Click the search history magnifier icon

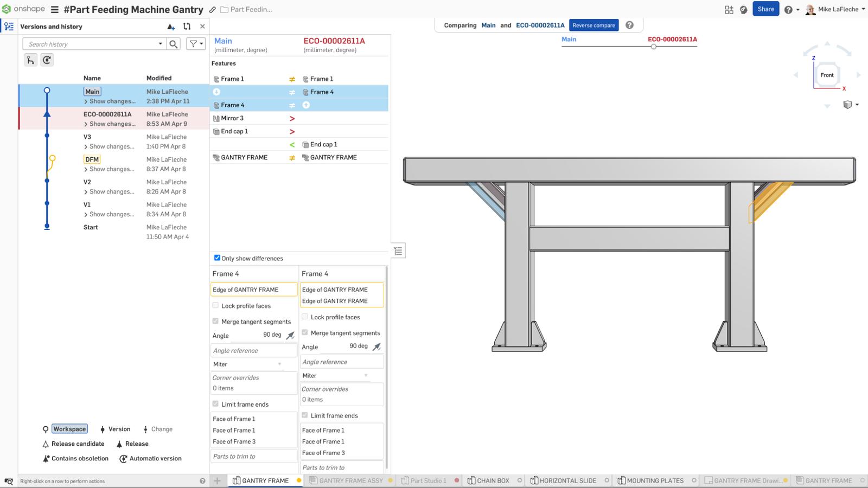tap(174, 44)
